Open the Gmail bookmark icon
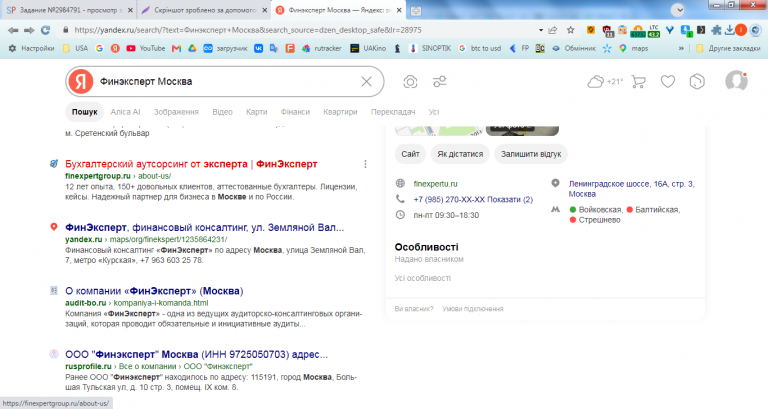The height and width of the screenshot is (409, 768). pyautogui.click(x=176, y=48)
